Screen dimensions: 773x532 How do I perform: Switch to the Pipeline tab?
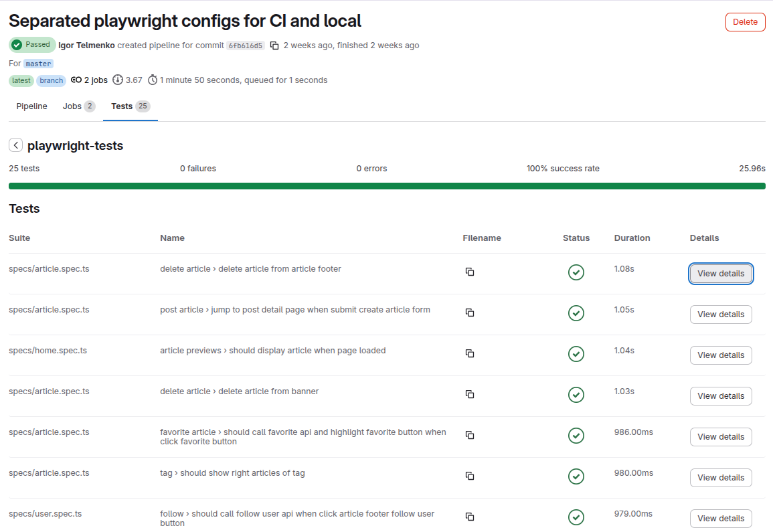31,106
